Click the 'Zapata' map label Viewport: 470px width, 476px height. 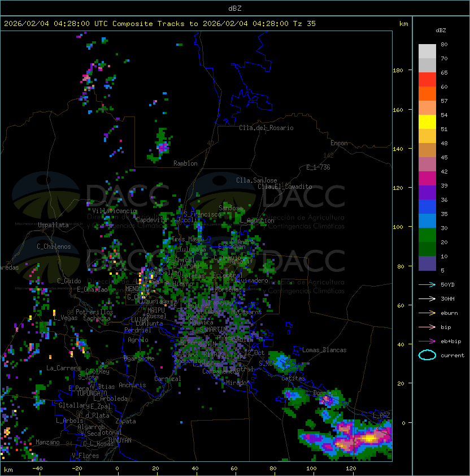click(125, 421)
